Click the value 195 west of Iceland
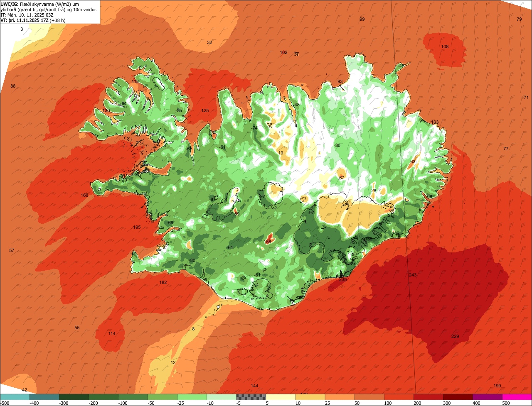The height and width of the screenshot is (406, 532). click(x=137, y=227)
